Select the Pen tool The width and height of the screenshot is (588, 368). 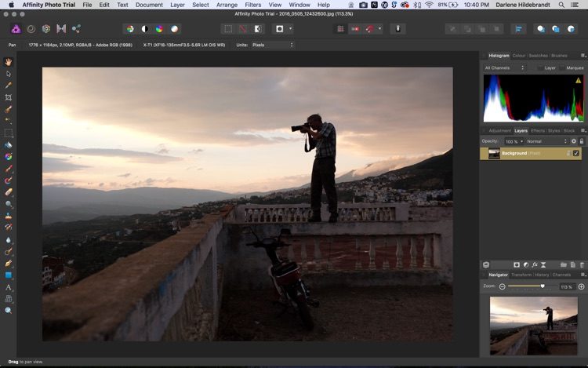[9, 264]
